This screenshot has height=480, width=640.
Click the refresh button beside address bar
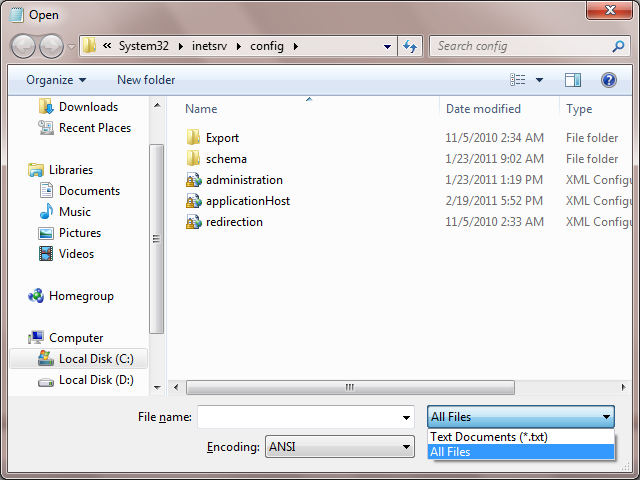tap(410, 46)
